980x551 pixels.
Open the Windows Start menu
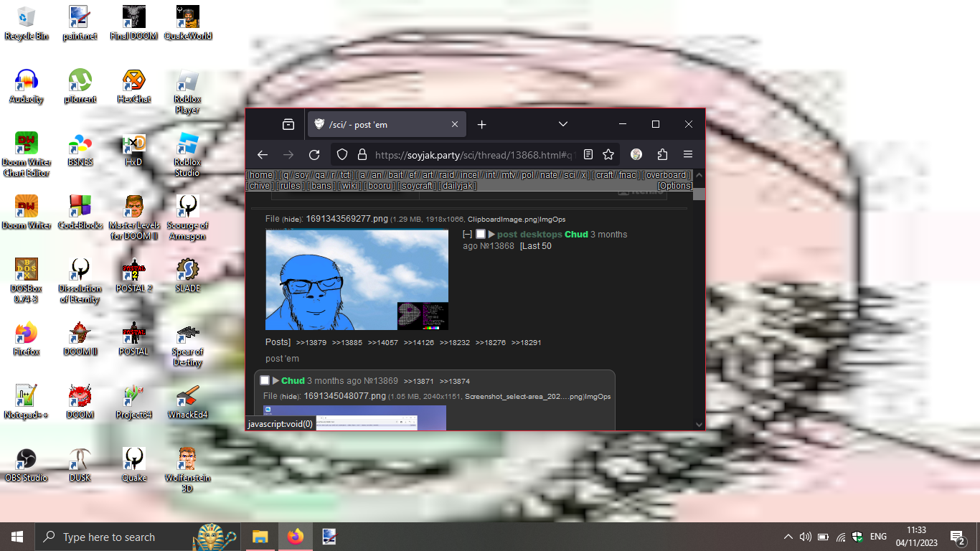pyautogui.click(x=17, y=537)
